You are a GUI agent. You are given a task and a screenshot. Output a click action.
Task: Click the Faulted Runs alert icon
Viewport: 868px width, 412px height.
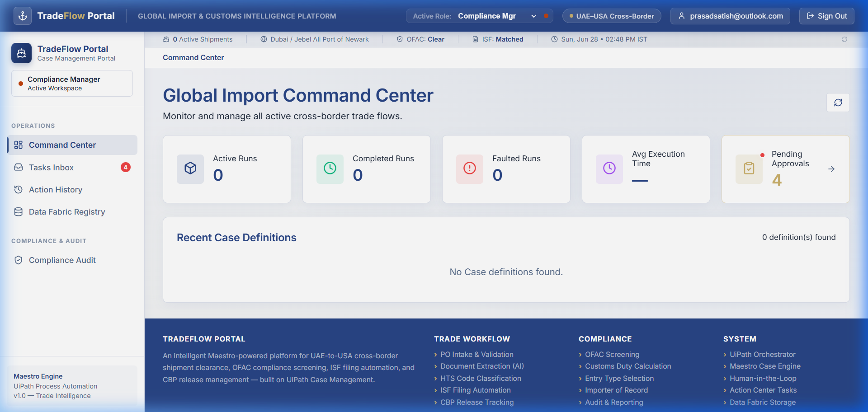coord(470,169)
